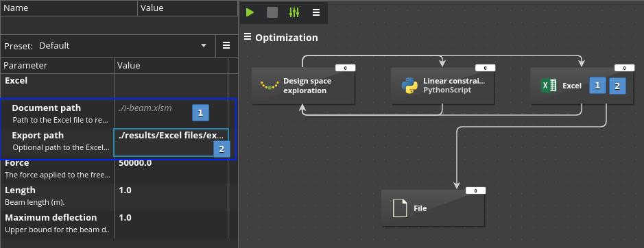Click the Name column header

(69, 8)
